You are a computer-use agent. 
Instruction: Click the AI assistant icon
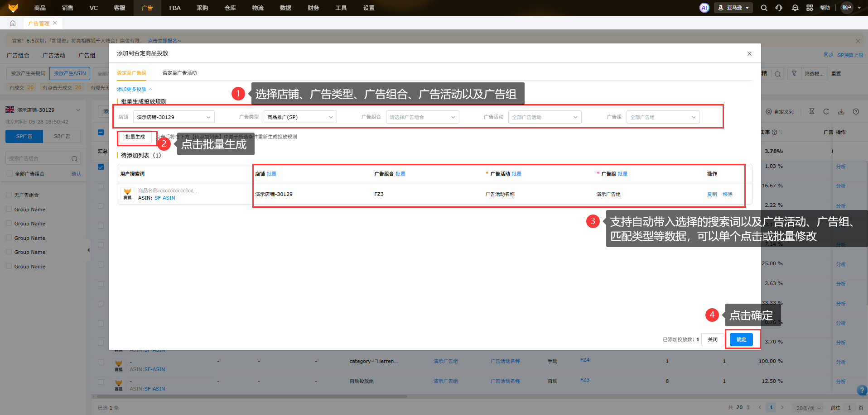coord(704,8)
